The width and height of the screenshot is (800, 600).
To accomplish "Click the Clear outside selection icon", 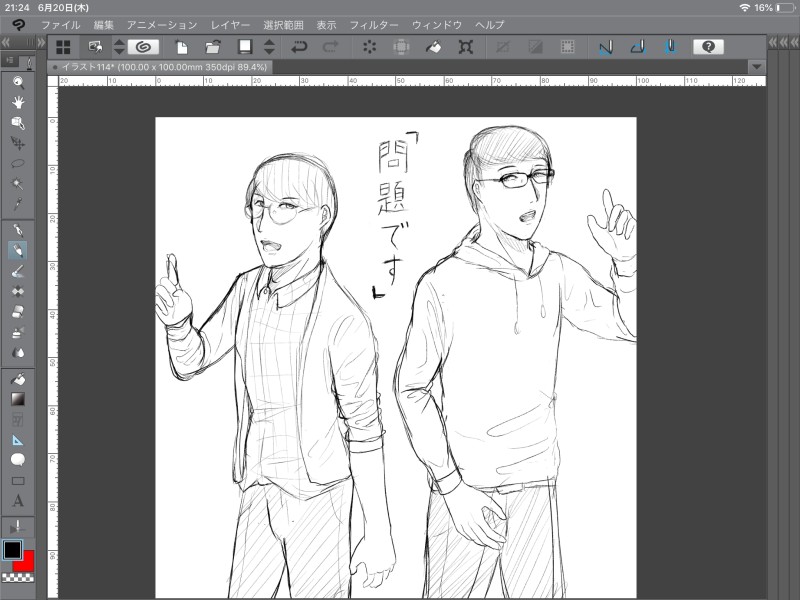I will pos(402,47).
